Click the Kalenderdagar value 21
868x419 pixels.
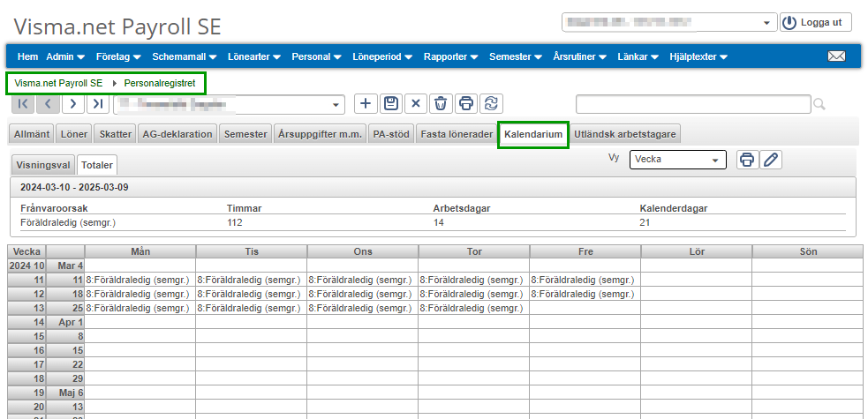645,223
